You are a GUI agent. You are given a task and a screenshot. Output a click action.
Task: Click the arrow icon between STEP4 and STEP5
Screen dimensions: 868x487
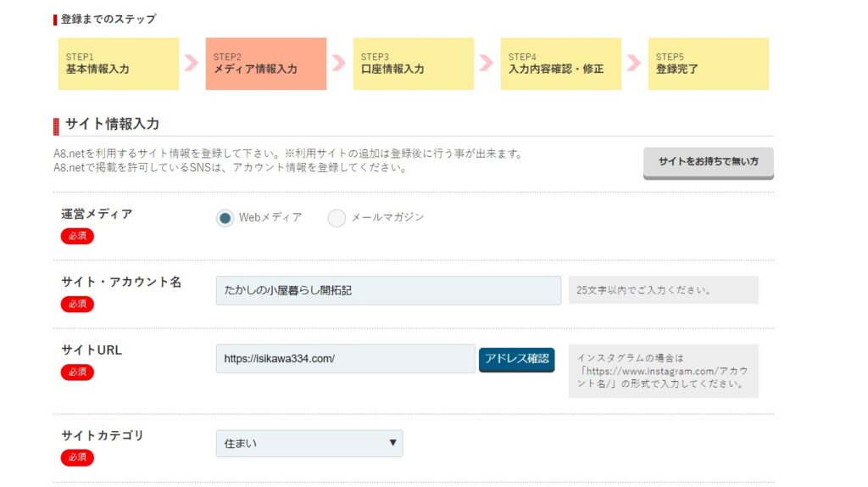(x=634, y=63)
